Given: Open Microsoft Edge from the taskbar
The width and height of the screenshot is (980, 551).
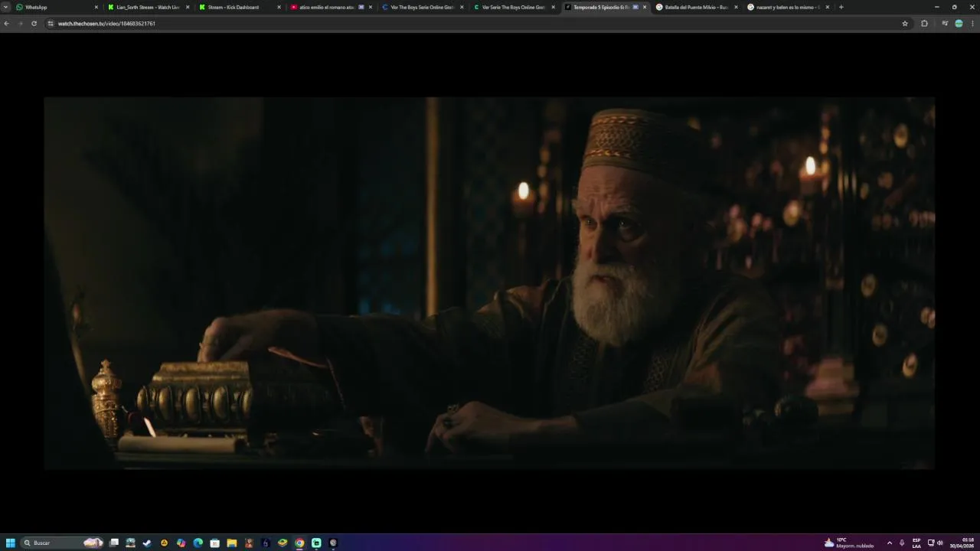Looking at the screenshot, I should click(x=198, y=543).
